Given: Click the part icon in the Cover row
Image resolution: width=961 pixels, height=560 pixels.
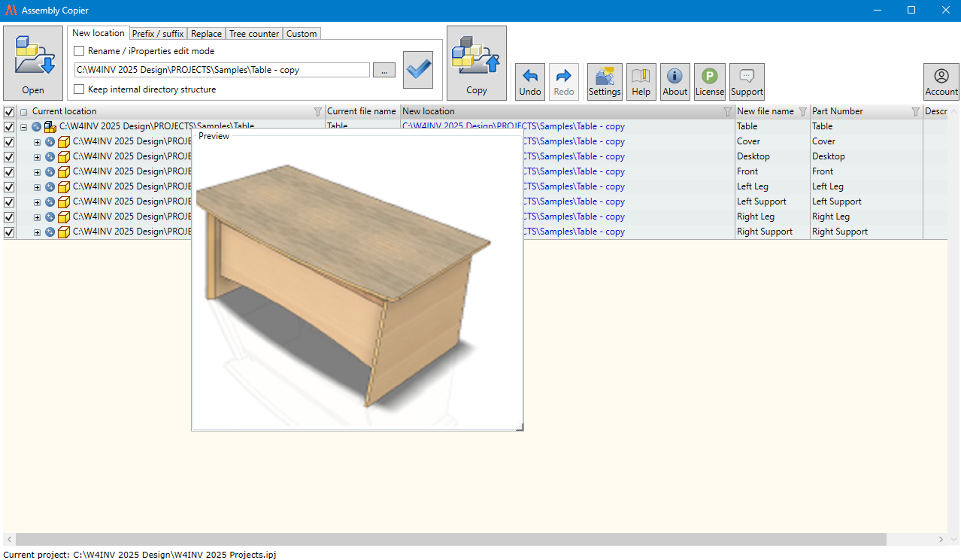Looking at the screenshot, I should point(64,142).
